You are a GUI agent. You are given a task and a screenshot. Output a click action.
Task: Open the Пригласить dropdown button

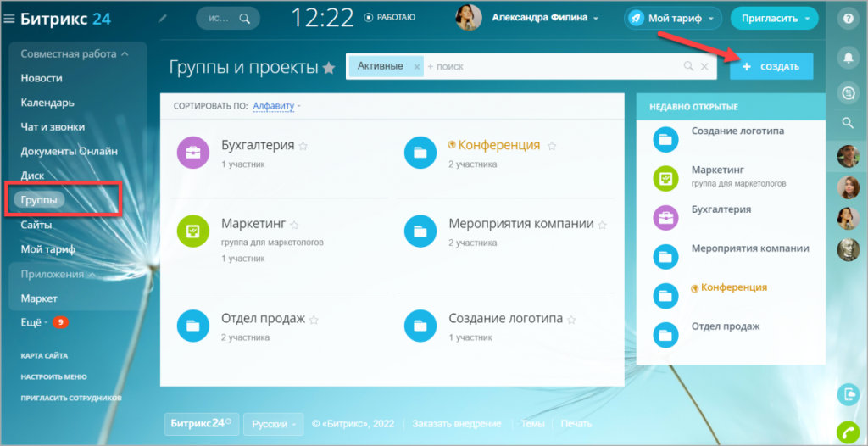pyautogui.click(x=774, y=19)
